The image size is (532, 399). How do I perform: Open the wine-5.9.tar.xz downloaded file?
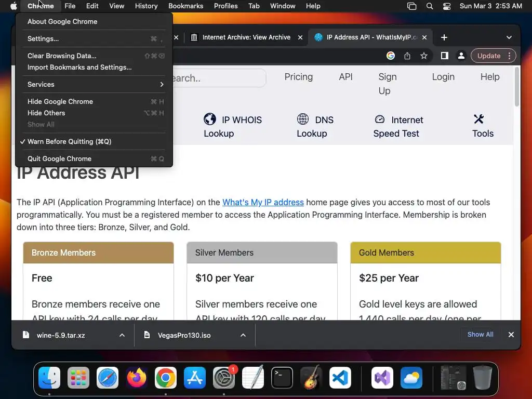tap(60, 335)
